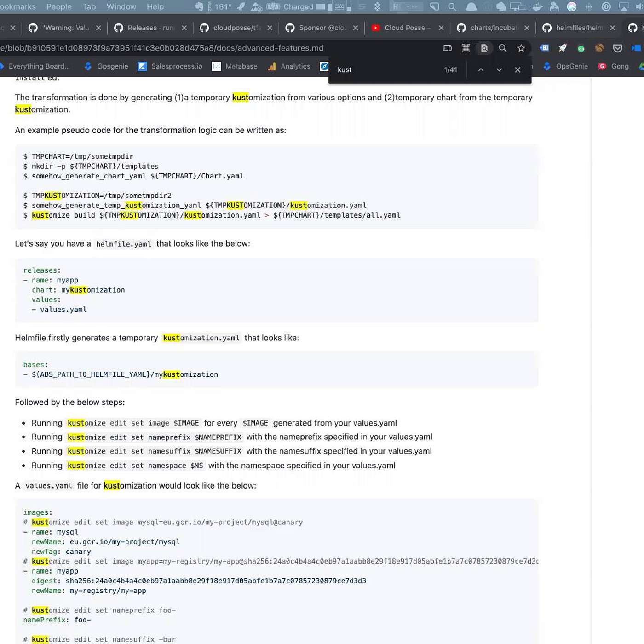Open the brown walnut extension icon

tap(599, 48)
